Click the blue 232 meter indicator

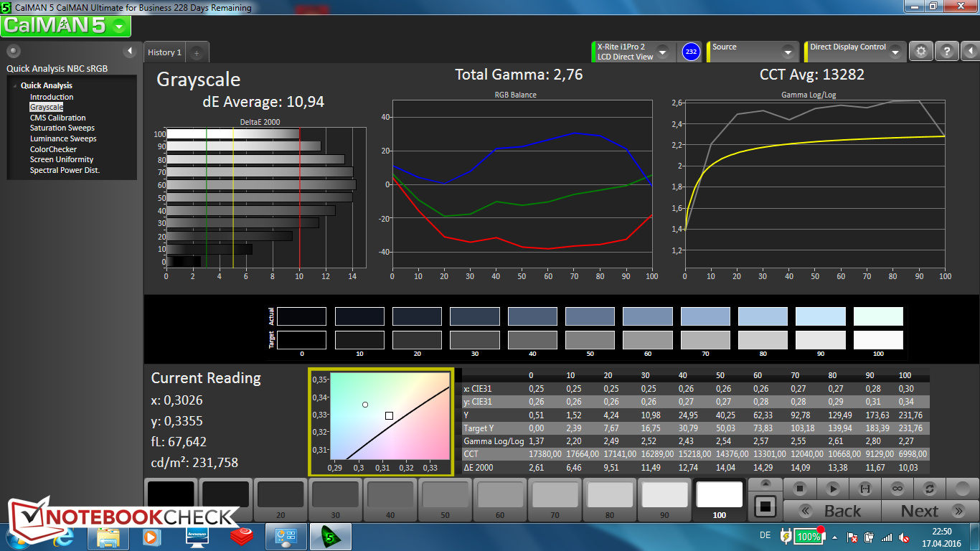pyautogui.click(x=691, y=52)
